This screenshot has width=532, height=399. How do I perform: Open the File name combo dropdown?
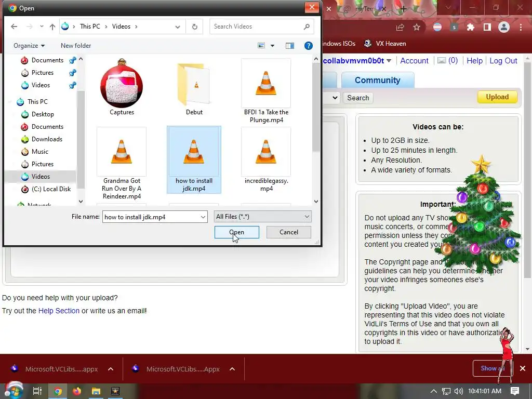click(203, 217)
